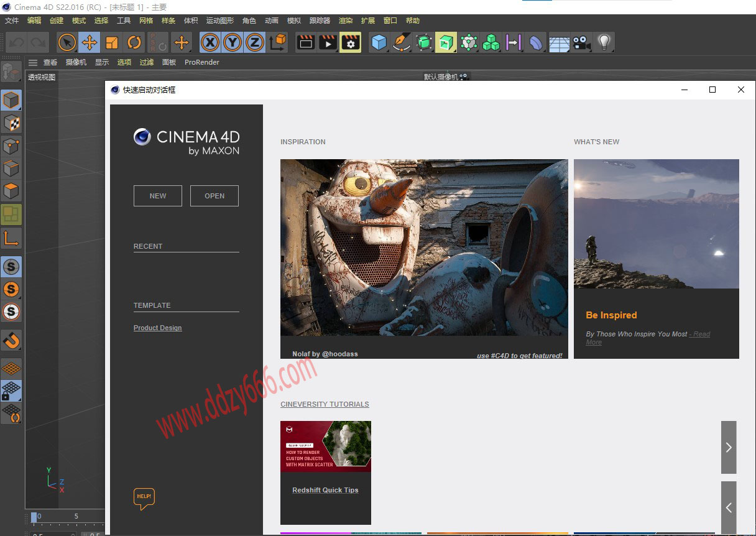Select the Spline Pen tool icon
Image resolution: width=756 pixels, height=536 pixels.
[402, 42]
